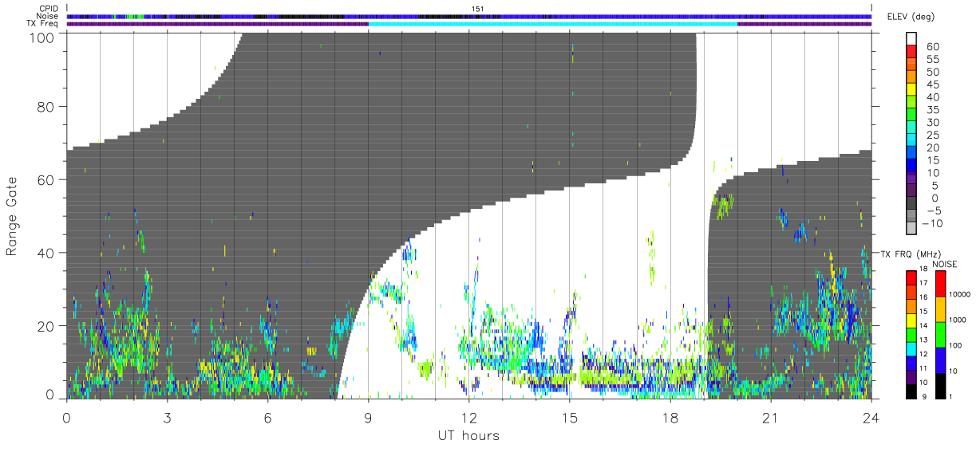
Task: Click the 9 tick label on the UT hours axis
Action: pyautogui.click(x=369, y=418)
